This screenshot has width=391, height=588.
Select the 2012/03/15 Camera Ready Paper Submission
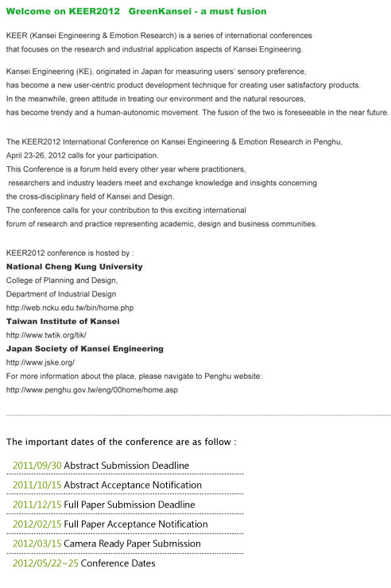coord(125,544)
